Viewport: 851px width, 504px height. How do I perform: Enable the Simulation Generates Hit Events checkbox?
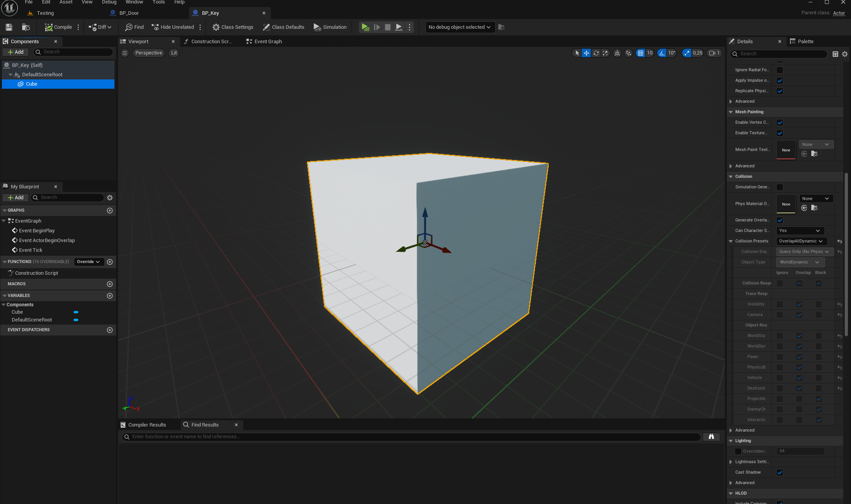click(x=779, y=187)
